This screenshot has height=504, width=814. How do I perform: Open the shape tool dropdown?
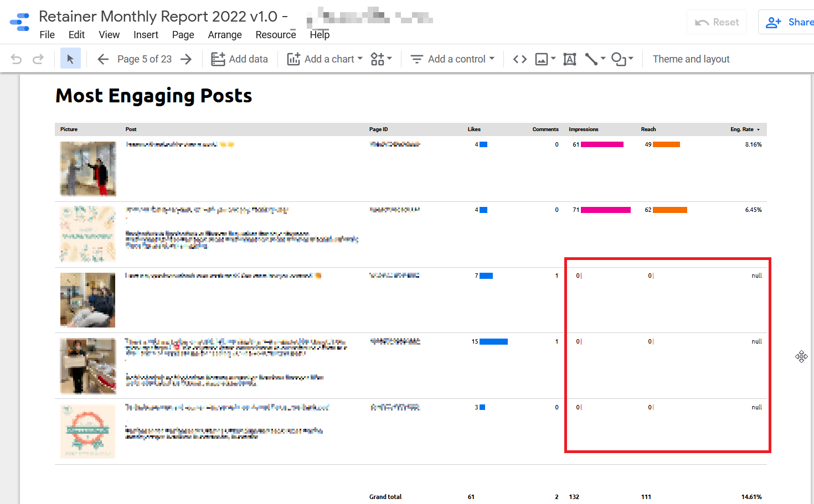pyautogui.click(x=622, y=59)
